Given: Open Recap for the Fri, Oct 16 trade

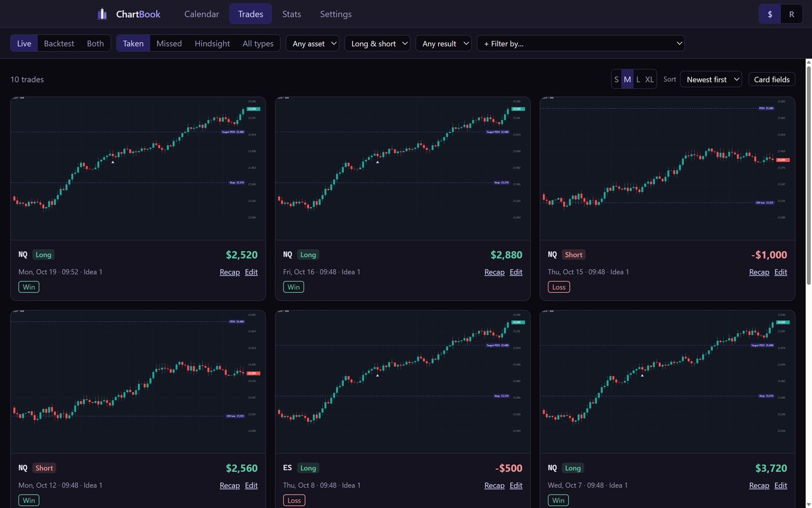Looking at the screenshot, I should 494,272.
